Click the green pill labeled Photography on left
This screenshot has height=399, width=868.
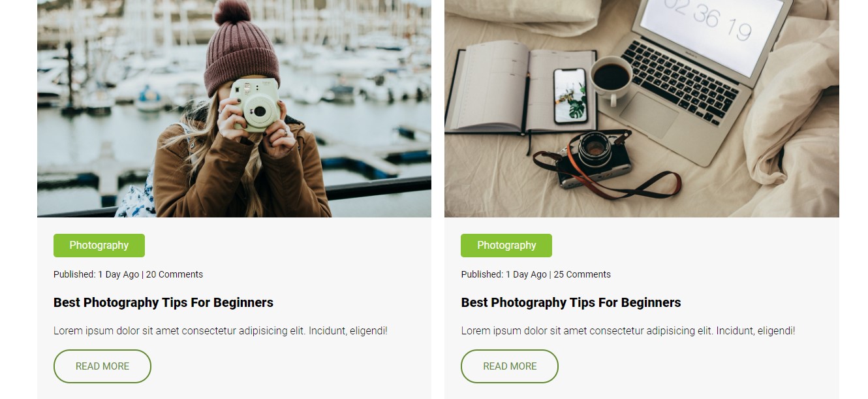click(x=99, y=245)
